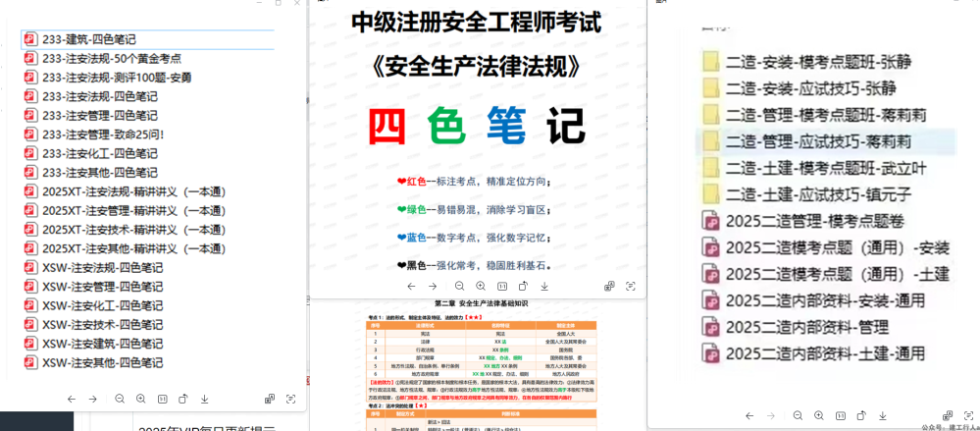Select file 2025二造内部资料-土建-通用
980x431 pixels.
pos(814,354)
